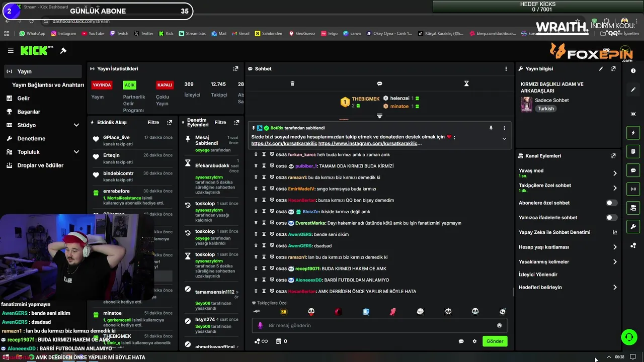Click the lightning bolt icon in right sidebar
Image resolution: width=644 pixels, height=362 pixels.
coord(633,133)
